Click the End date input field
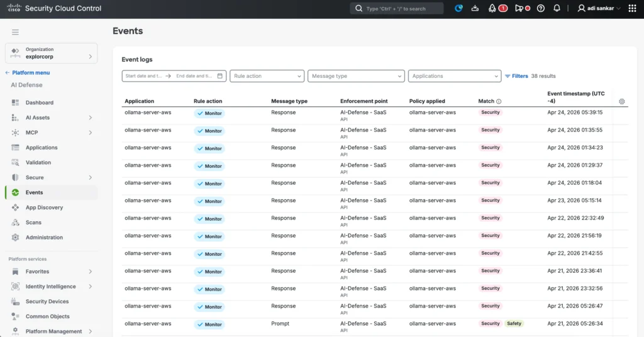The image size is (644, 337). coord(194,76)
